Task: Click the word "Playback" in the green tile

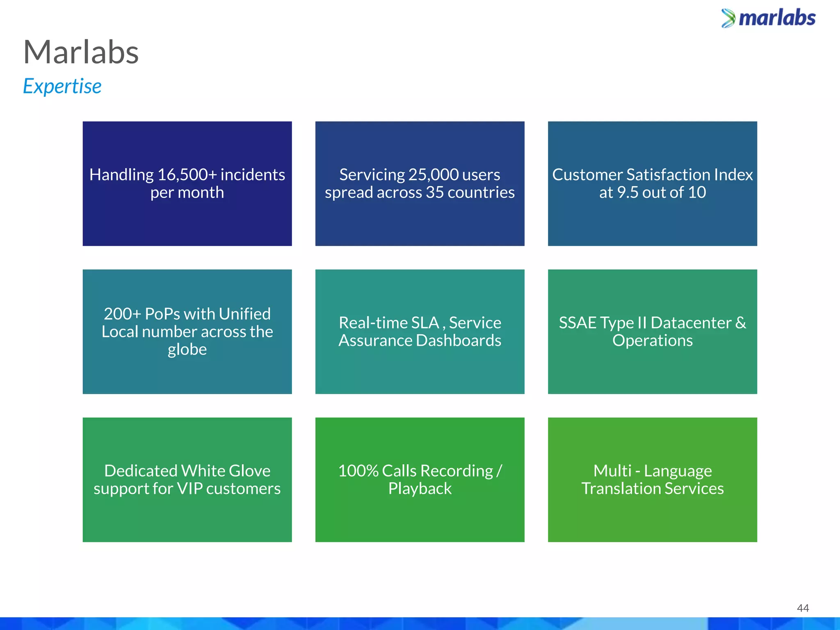Action: pyautogui.click(x=420, y=488)
